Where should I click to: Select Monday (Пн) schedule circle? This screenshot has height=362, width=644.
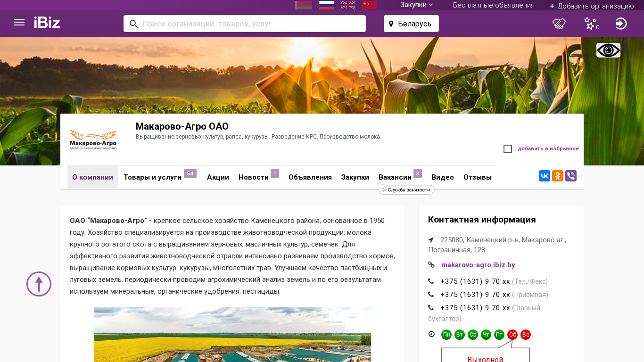point(446,335)
